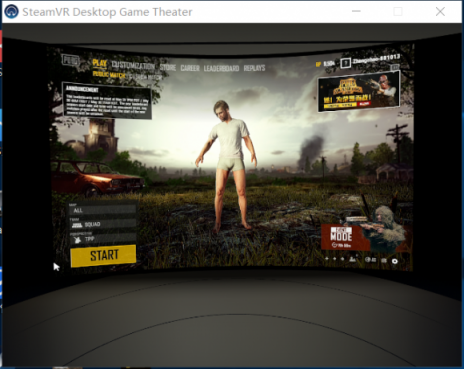Open the PERSPECTIVE selector showing TPP
This screenshot has width=464, height=369.
coord(103,239)
